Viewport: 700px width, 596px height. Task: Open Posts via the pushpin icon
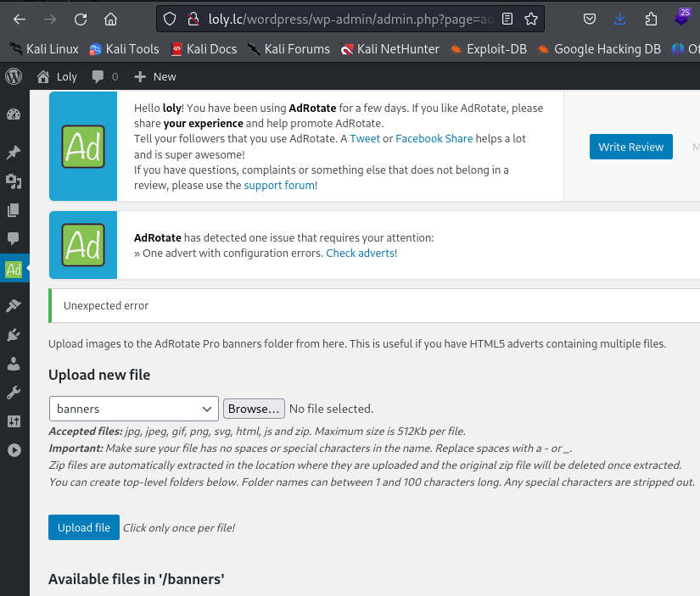coord(14,153)
